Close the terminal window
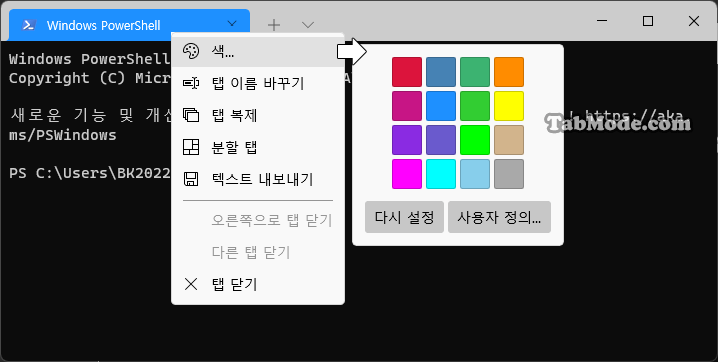This screenshot has height=362, width=718. click(x=694, y=21)
